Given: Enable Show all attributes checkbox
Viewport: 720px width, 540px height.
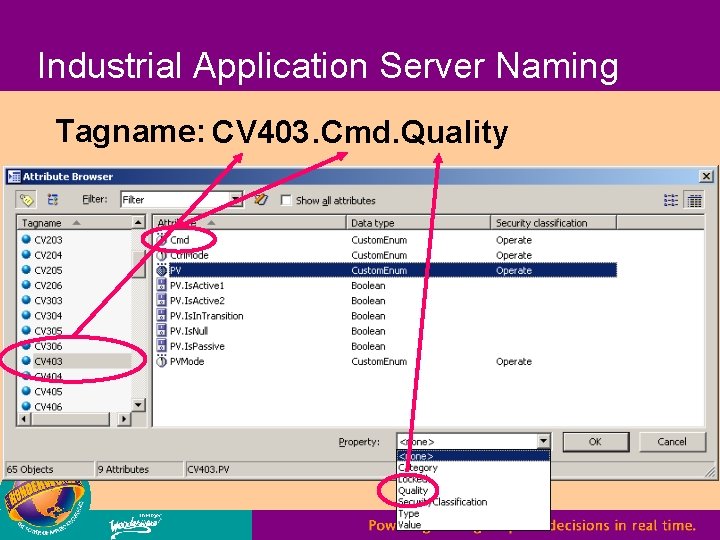Looking at the screenshot, I should (x=286, y=200).
